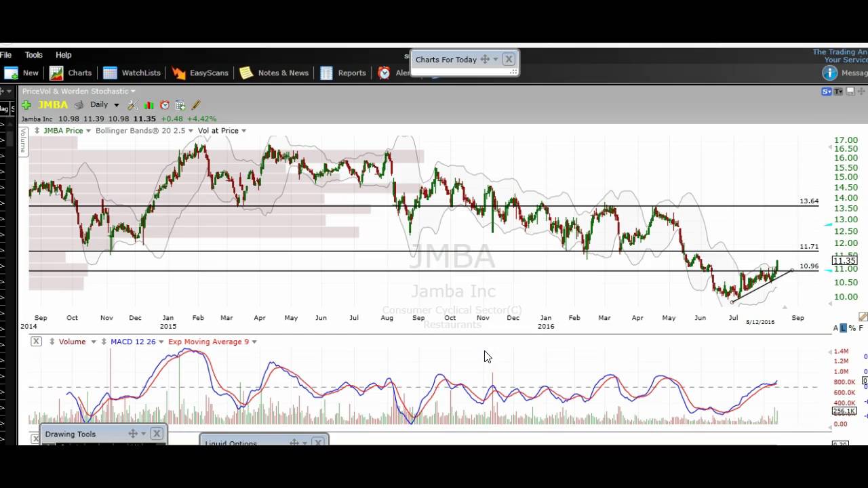The image size is (868, 488).
Task: Click the move icon on Charts For Today
Action: (x=485, y=59)
